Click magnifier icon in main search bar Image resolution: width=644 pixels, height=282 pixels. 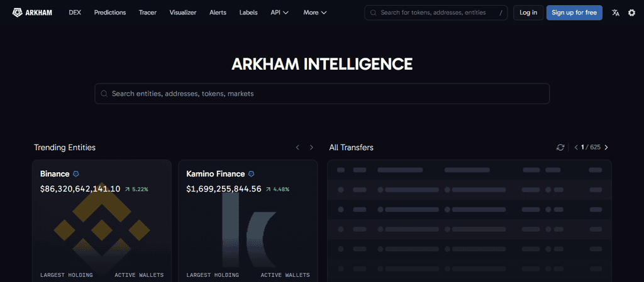(x=104, y=94)
